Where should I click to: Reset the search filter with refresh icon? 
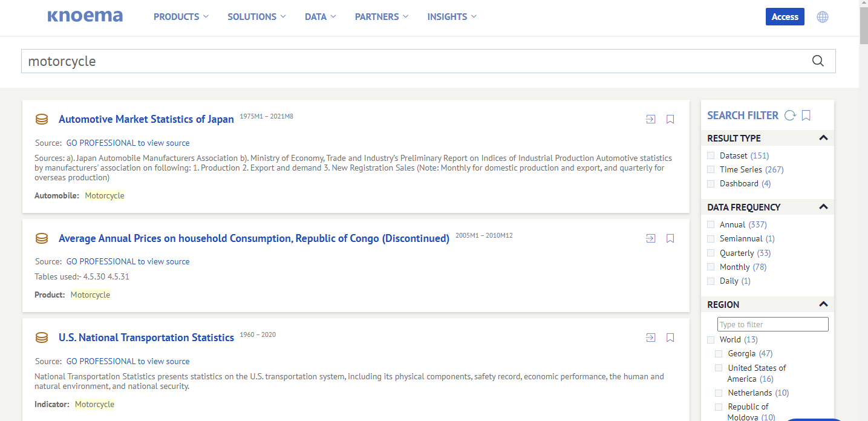point(790,116)
